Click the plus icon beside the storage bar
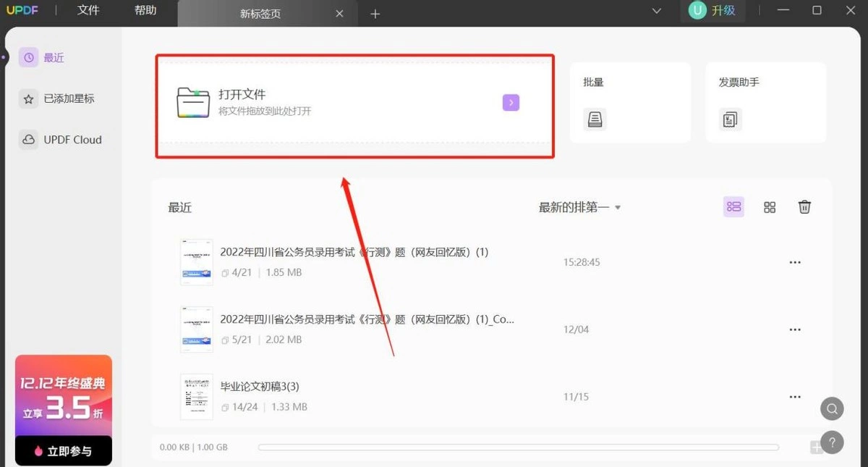 tap(816, 447)
